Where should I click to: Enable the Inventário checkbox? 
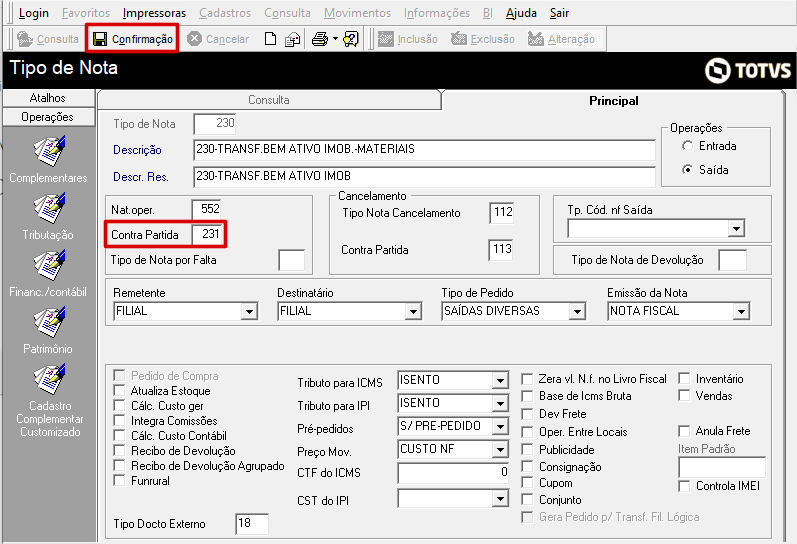click(x=684, y=379)
